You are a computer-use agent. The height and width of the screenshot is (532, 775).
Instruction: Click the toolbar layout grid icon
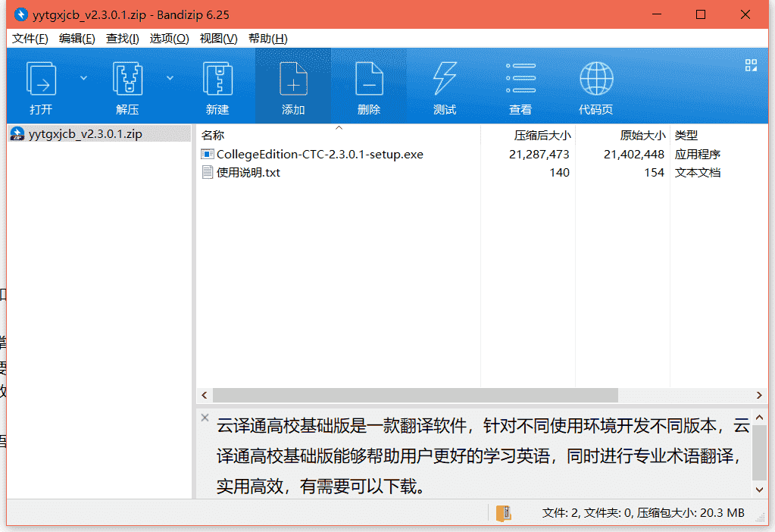(x=751, y=65)
